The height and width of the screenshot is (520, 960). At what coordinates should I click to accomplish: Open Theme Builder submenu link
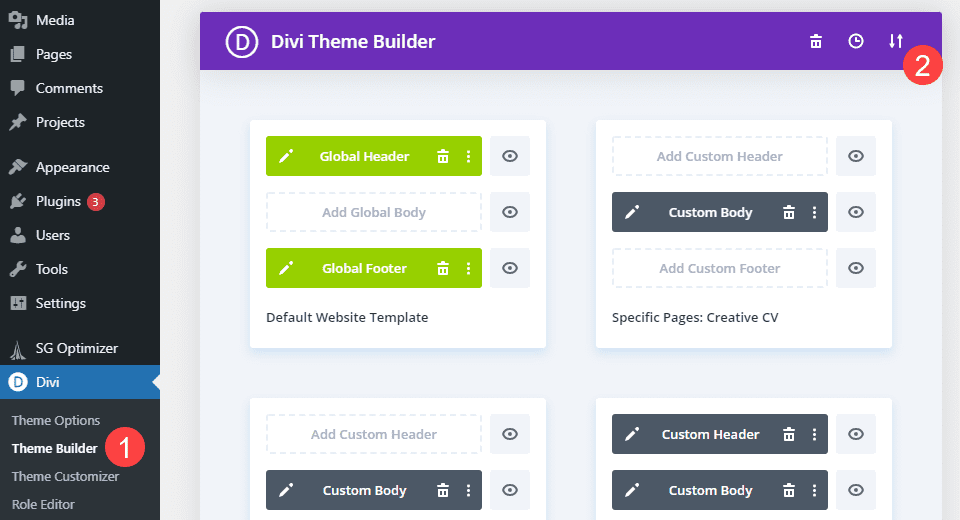pos(54,448)
